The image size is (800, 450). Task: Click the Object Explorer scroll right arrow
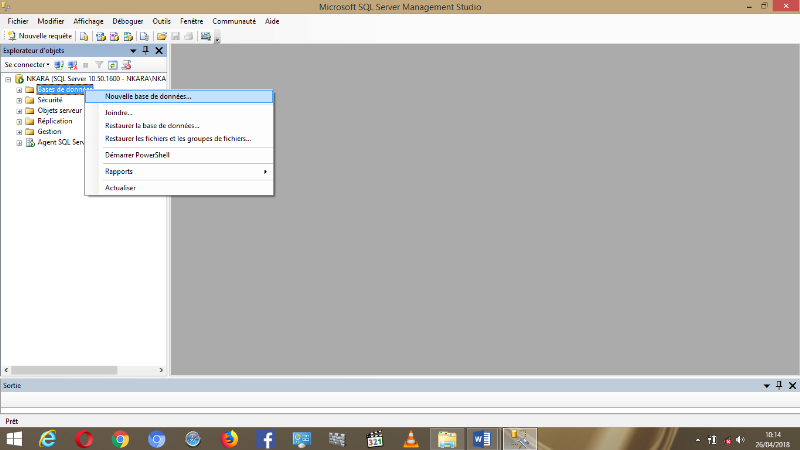pyautogui.click(x=161, y=370)
